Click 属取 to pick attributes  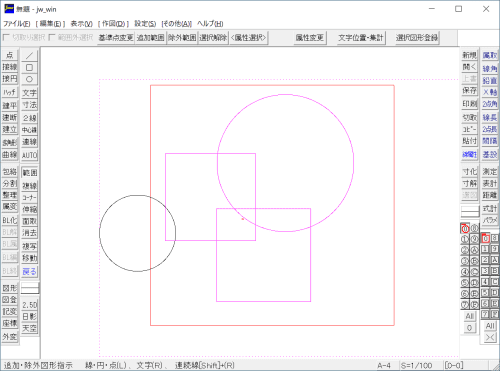pyautogui.click(x=489, y=55)
